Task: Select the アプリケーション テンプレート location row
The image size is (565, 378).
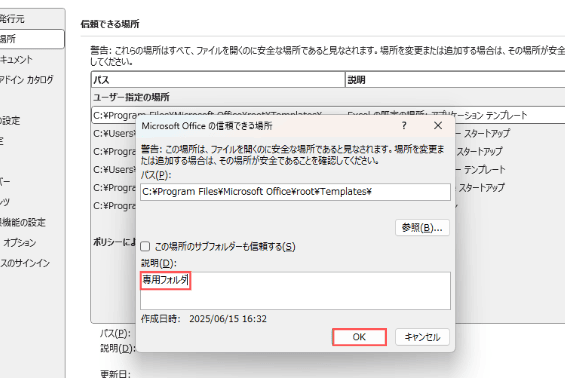Action: click(328, 115)
